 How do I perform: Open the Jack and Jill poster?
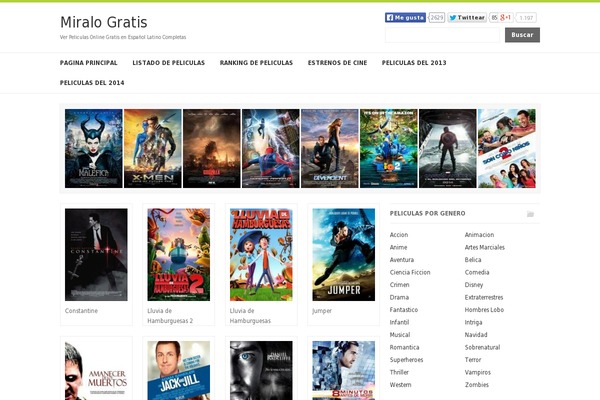coord(179,371)
